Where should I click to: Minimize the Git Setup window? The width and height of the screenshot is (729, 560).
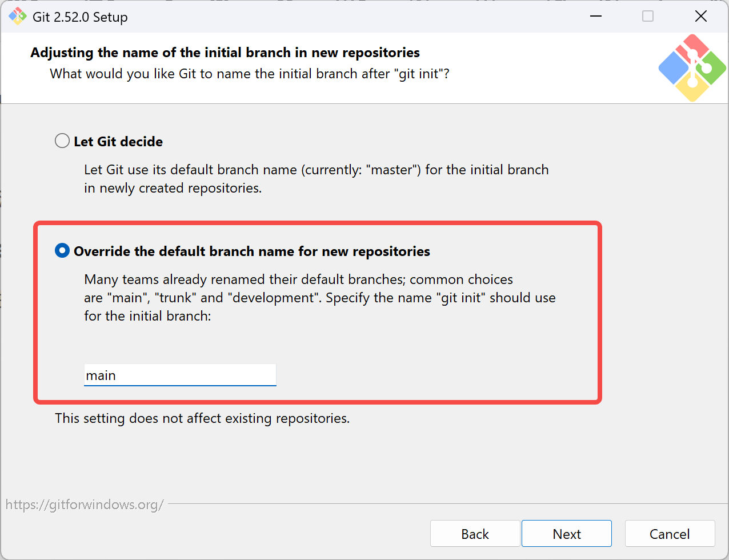(596, 16)
